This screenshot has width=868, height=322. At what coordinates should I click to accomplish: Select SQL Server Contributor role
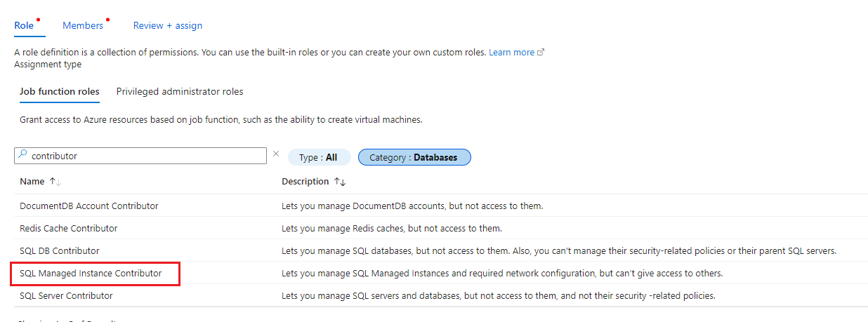66,296
